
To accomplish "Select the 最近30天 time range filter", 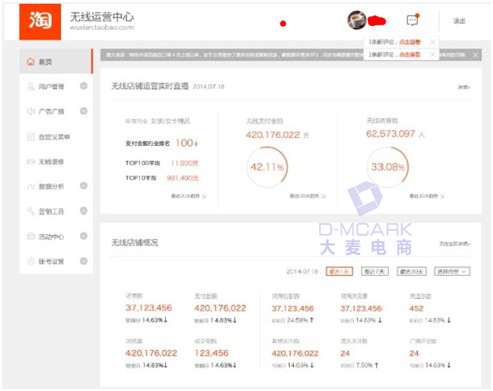I will tap(412, 271).
